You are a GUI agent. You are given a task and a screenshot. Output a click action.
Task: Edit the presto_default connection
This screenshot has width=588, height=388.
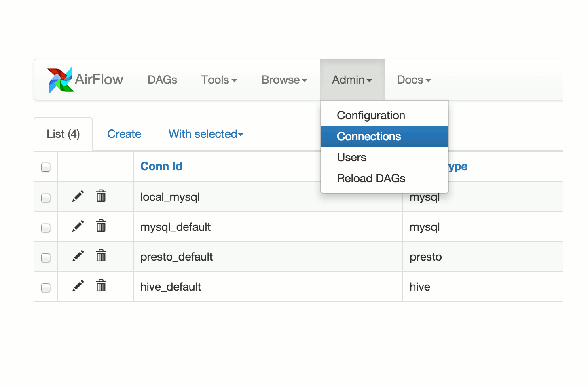coord(78,256)
